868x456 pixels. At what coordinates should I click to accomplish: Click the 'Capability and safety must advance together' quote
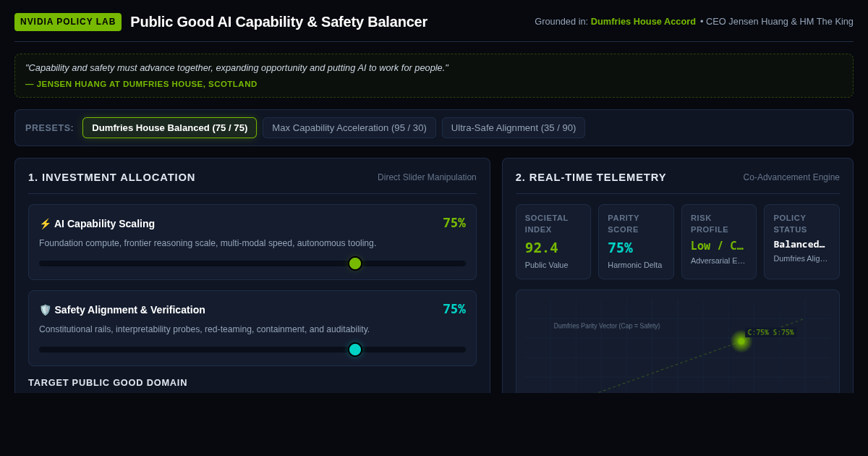point(237,68)
